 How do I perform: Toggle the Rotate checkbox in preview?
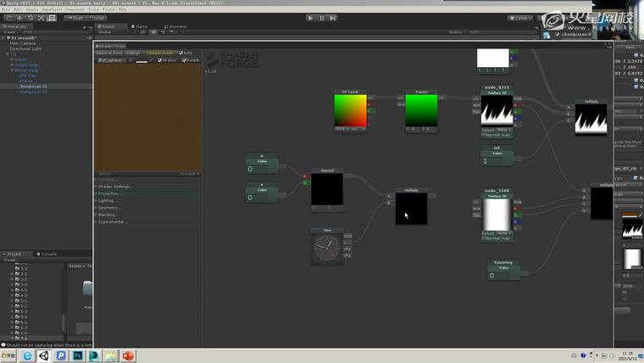(x=183, y=60)
